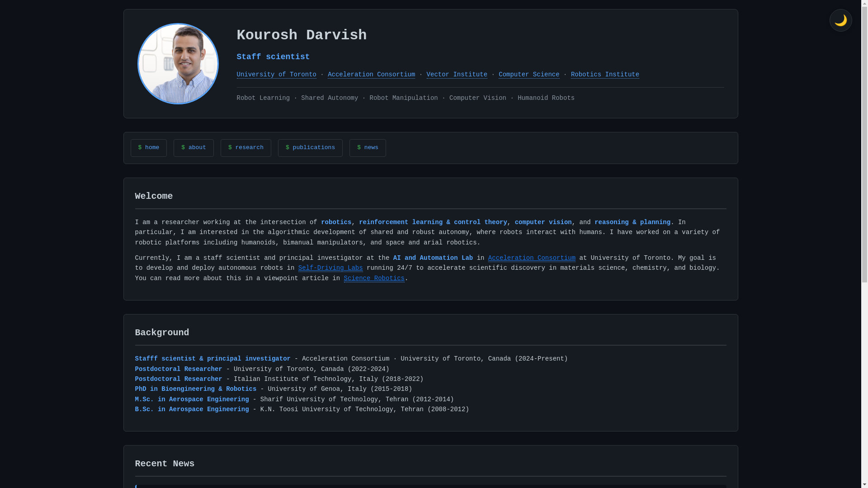
Task: Follow the Acceleration Consortium link in header
Action: coord(371,75)
